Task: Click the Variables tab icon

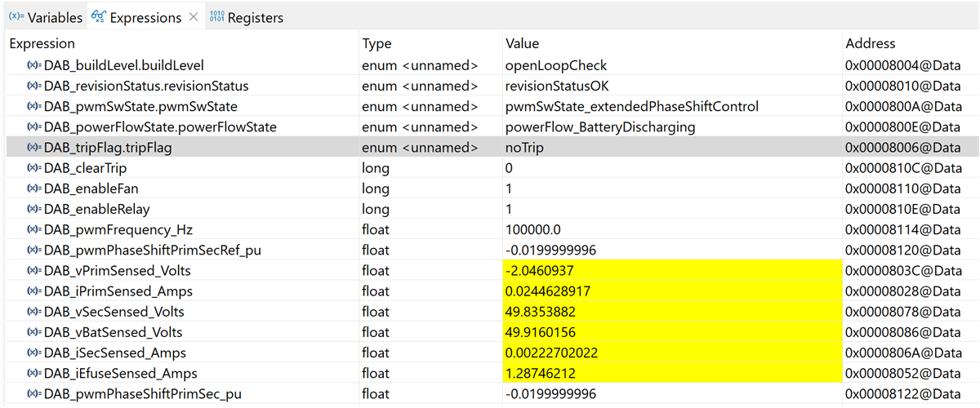Action: click(x=16, y=17)
